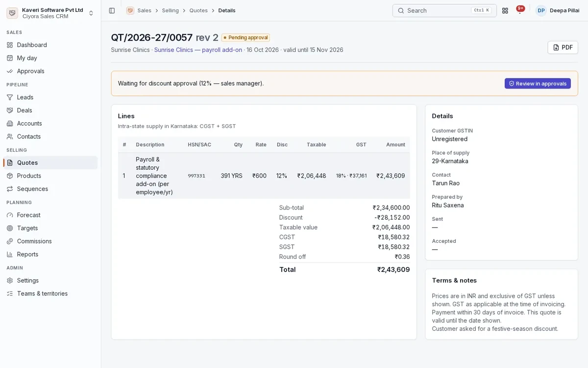The image size is (588, 368).
Task: Navigate to Approvals
Action: tap(50, 71)
